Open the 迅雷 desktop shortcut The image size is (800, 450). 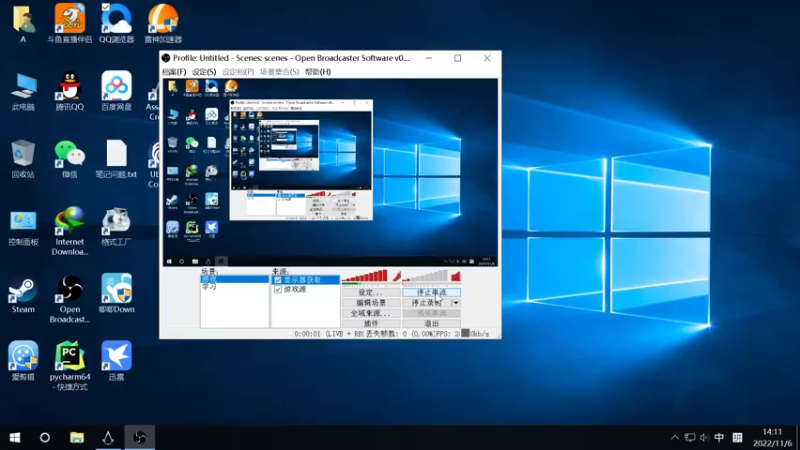(x=116, y=361)
